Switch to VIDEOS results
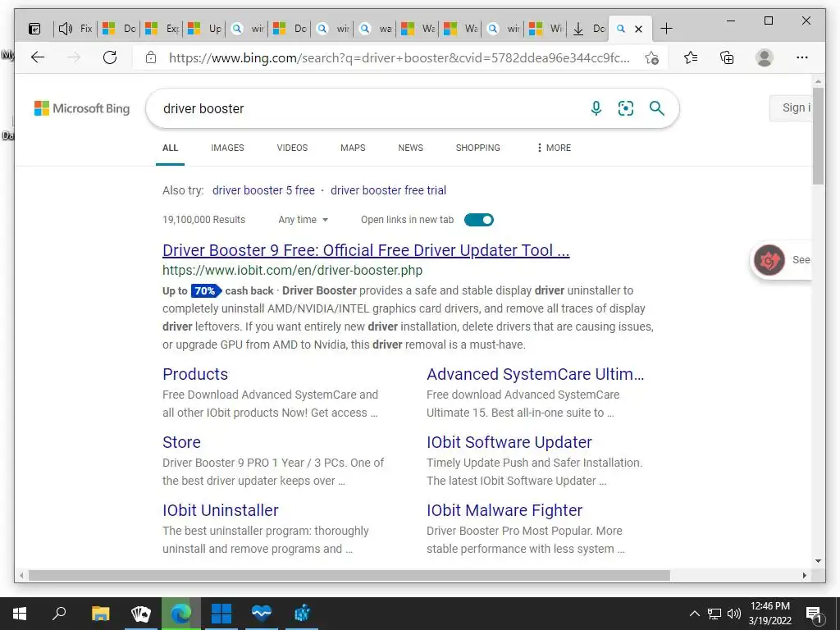This screenshot has width=840, height=630. (292, 148)
